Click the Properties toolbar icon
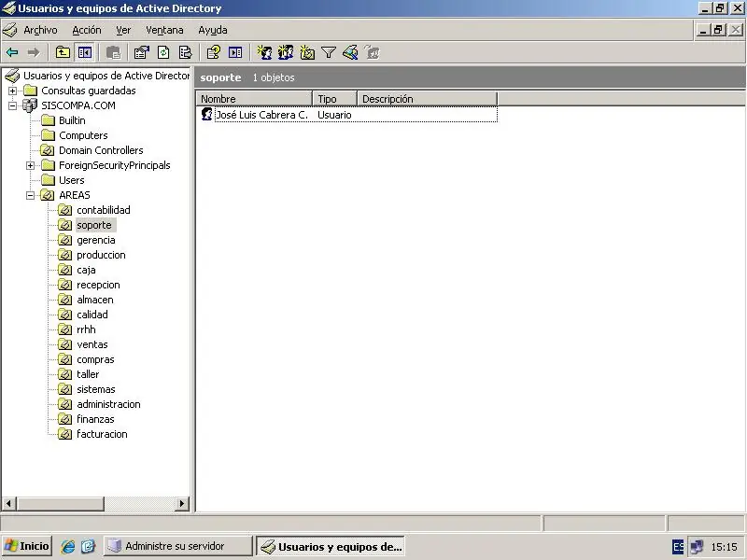 point(142,52)
